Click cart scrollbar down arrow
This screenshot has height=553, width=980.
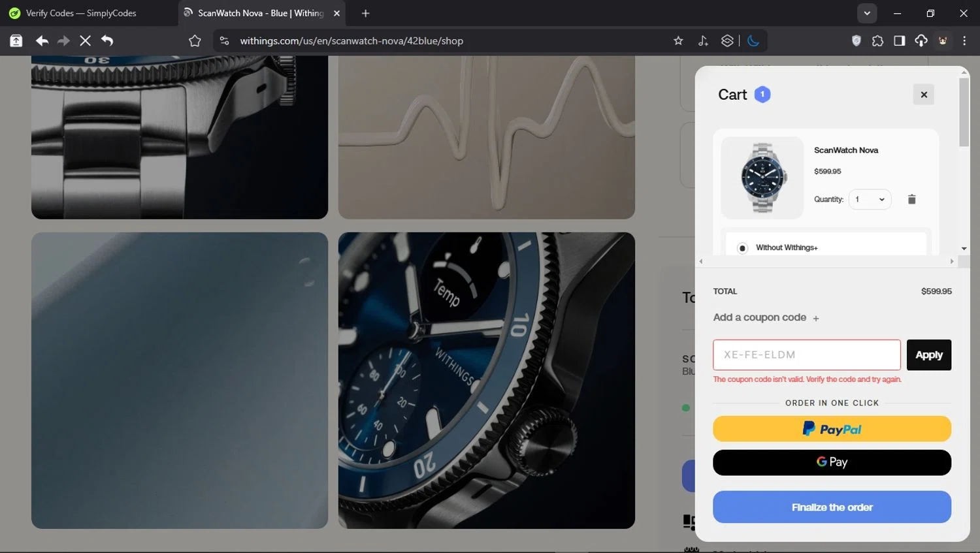(964, 249)
